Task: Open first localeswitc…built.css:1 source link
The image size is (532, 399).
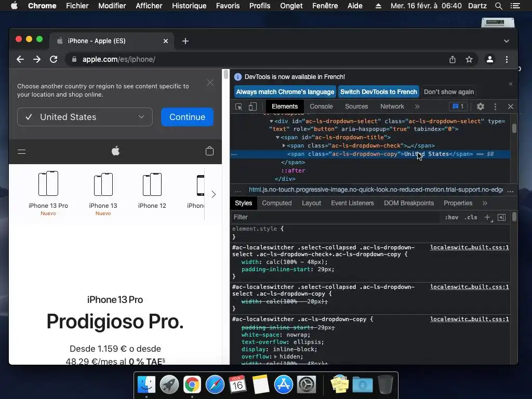Action: click(x=470, y=247)
